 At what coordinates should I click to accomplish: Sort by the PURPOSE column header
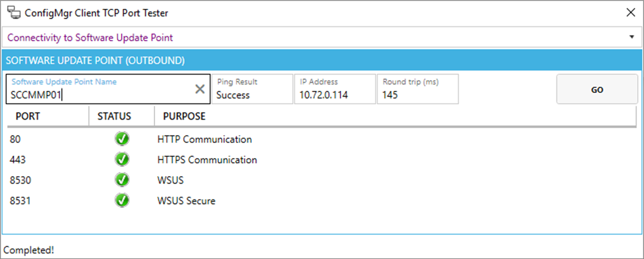point(184,117)
